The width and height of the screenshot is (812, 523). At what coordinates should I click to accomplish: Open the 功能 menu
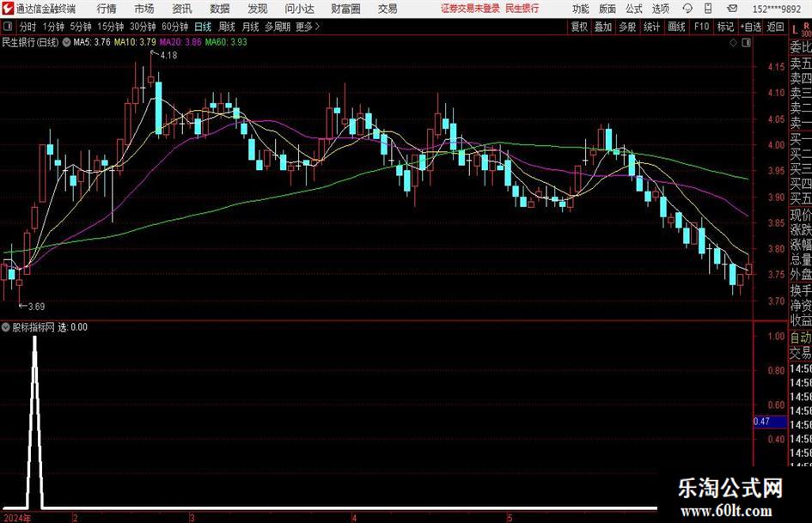(x=581, y=9)
